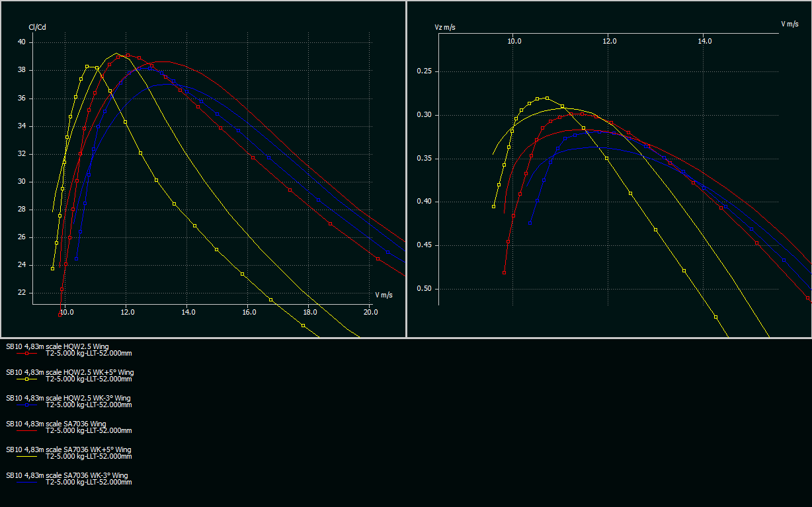Click the 20.0 tick label on the left graph
Screen dimensions: 812x507
[x=371, y=312]
